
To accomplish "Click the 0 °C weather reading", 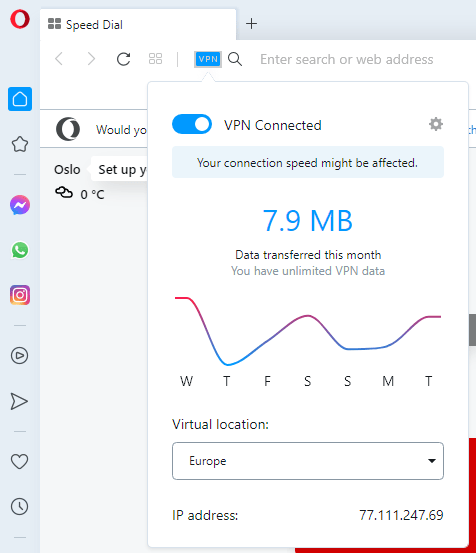I will point(92,194).
